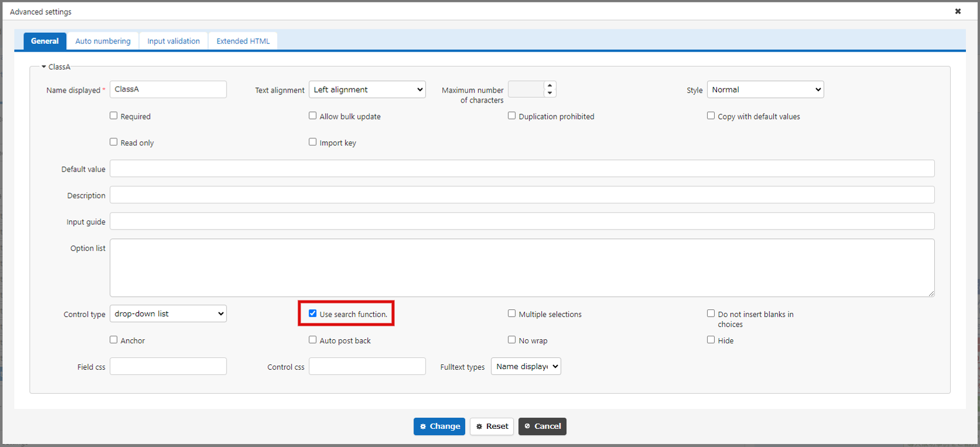The width and height of the screenshot is (980, 447).
Task: Enable the Read only checkbox
Action: [x=114, y=142]
